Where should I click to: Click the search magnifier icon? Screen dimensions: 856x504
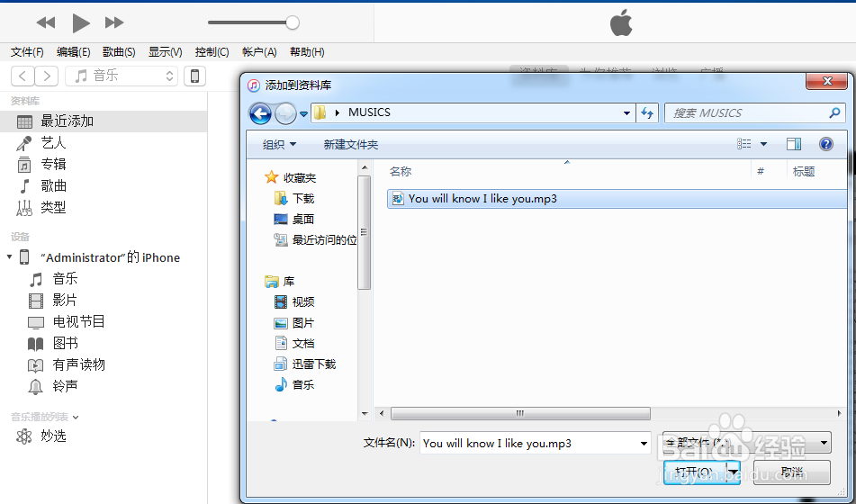pyautogui.click(x=834, y=113)
